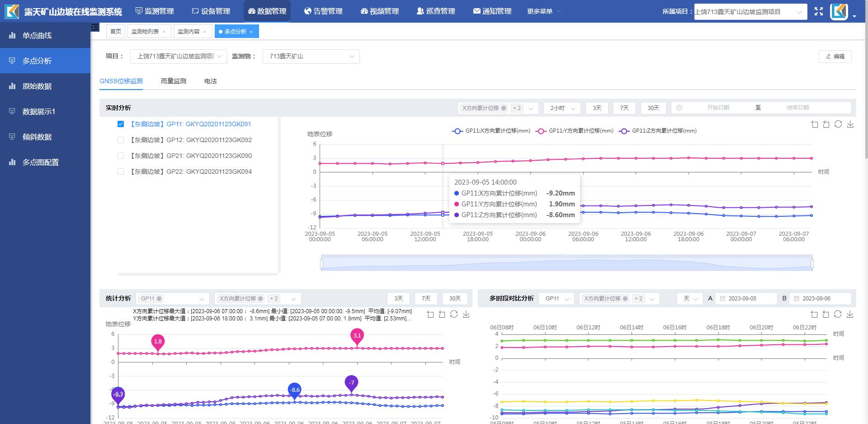Click the refresh icon in realtime analysis chart

click(838, 124)
